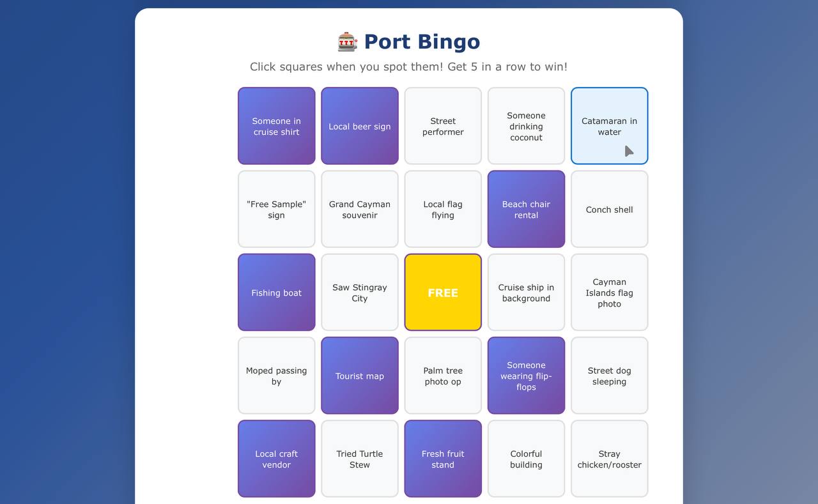Click the yellow FREE space
Image resolution: width=818 pixels, height=504 pixels.
pyautogui.click(x=442, y=292)
